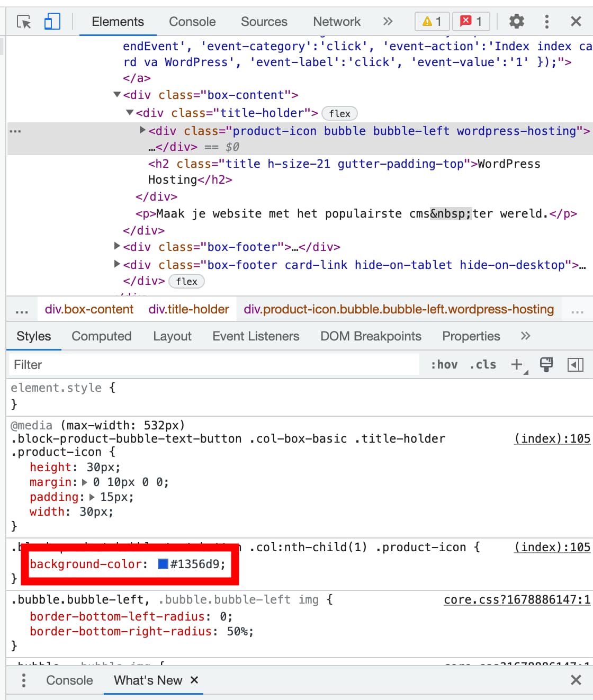Switch to the Computed tab

pyautogui.click(x=101, y=336)
